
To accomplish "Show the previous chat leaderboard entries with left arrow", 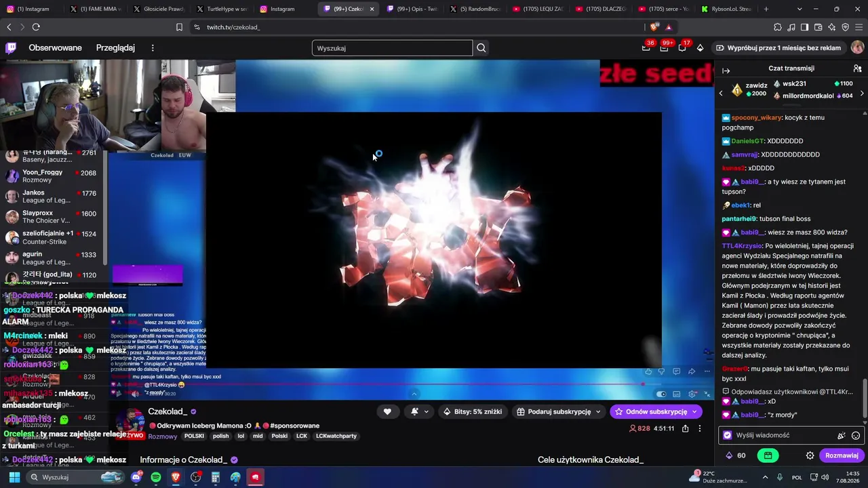I will [721, 93].
